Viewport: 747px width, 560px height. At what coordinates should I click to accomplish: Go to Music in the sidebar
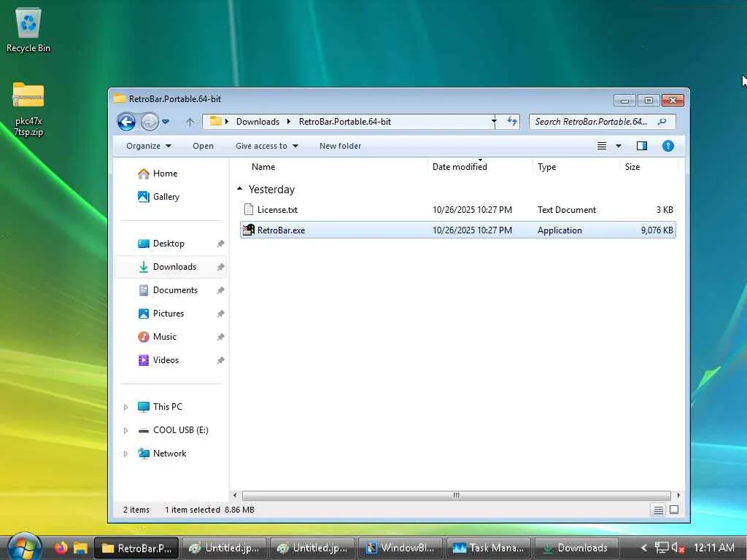click(x=164, y=337)
